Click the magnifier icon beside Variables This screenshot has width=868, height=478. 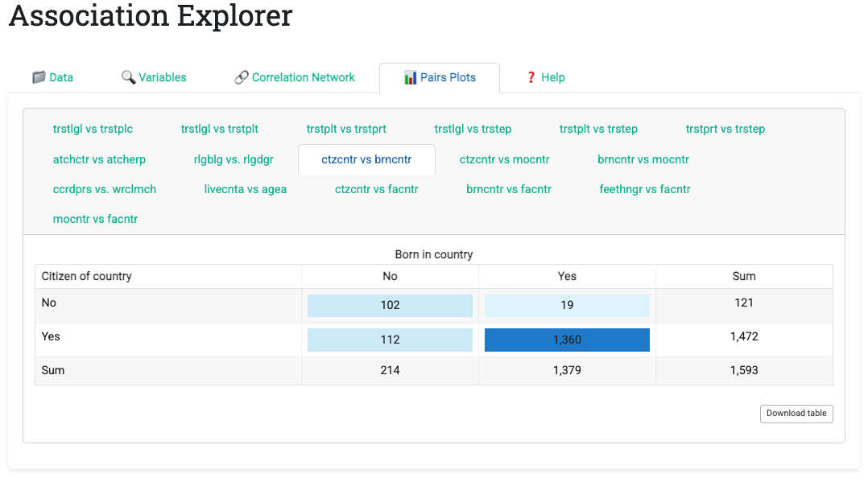(x=128, y=77)
